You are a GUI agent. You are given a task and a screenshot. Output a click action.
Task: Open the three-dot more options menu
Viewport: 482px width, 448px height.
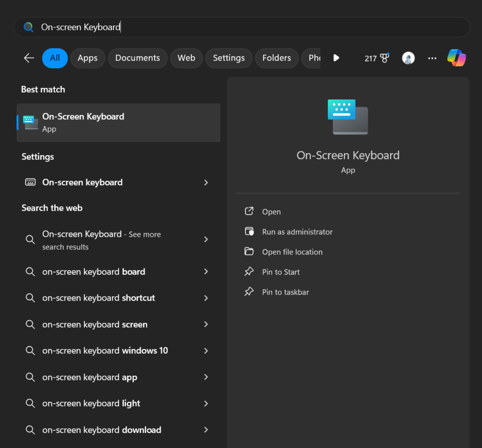(432, 58)
